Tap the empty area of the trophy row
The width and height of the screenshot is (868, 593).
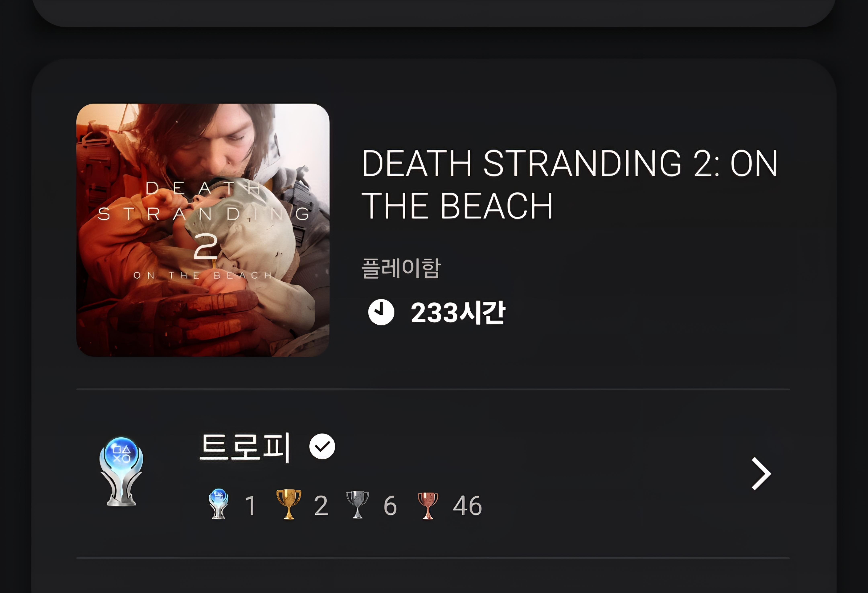coord(598,473)
